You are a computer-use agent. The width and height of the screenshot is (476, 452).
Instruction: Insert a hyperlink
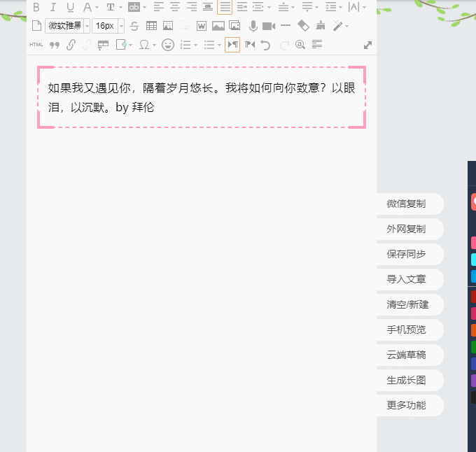(x=71, y=45)
